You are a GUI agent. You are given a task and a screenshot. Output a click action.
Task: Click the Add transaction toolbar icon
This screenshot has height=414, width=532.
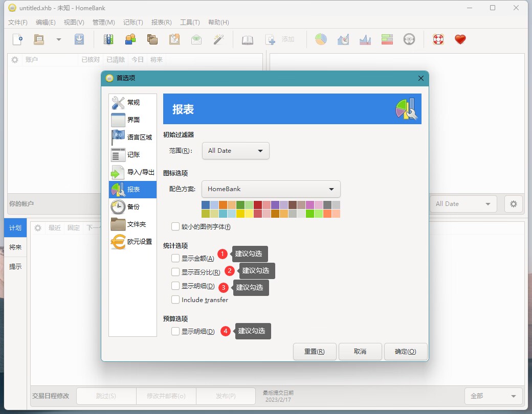[x=271, y=39]
